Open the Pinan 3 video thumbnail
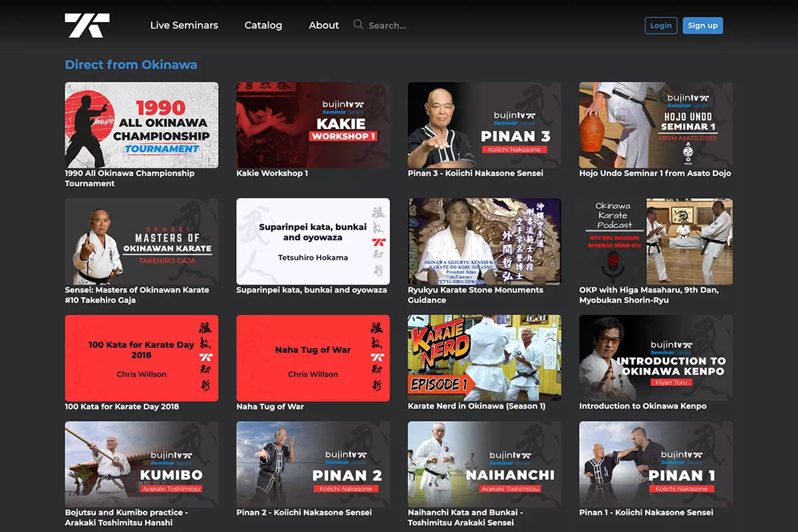 click(484, 125)
